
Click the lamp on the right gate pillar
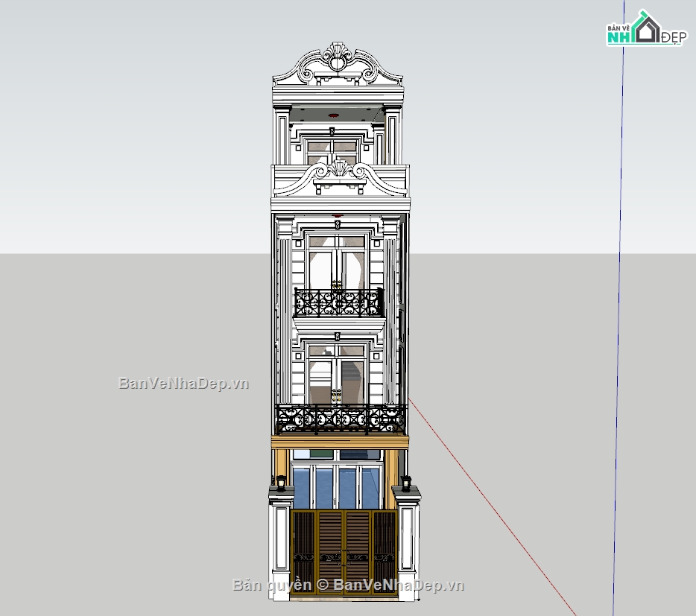point(406,483)
